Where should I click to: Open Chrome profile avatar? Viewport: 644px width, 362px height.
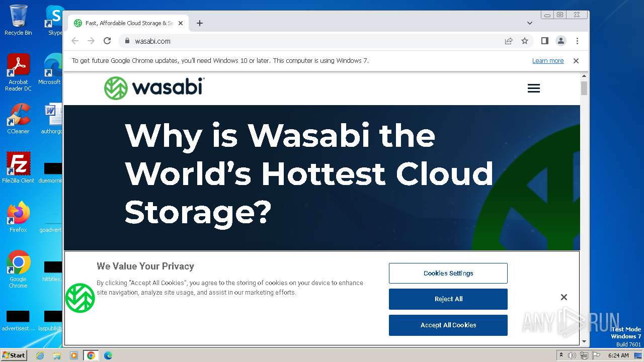point(560,41)
